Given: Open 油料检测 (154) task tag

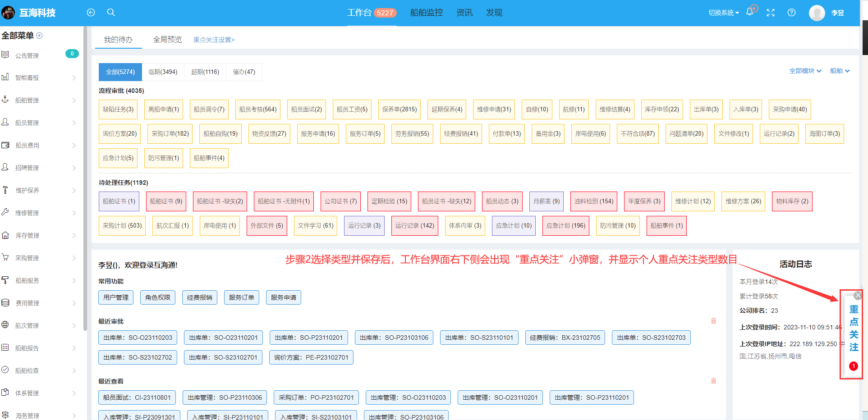Looking at the screenshot, I should pyautogui.click(x=594, y=201).
